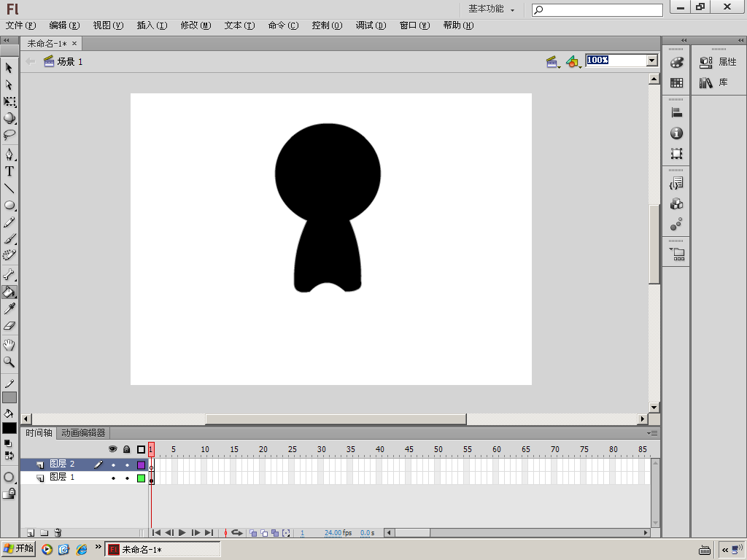Toggle visibility dot for 图层 2

coord(113,464)
